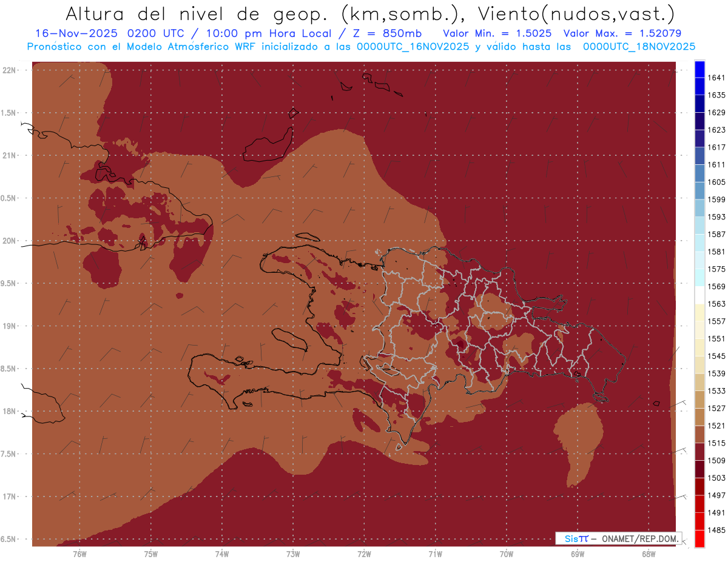Click the '20N' latitude axis label
Viewport: 728px width, 562px height.
10,241
